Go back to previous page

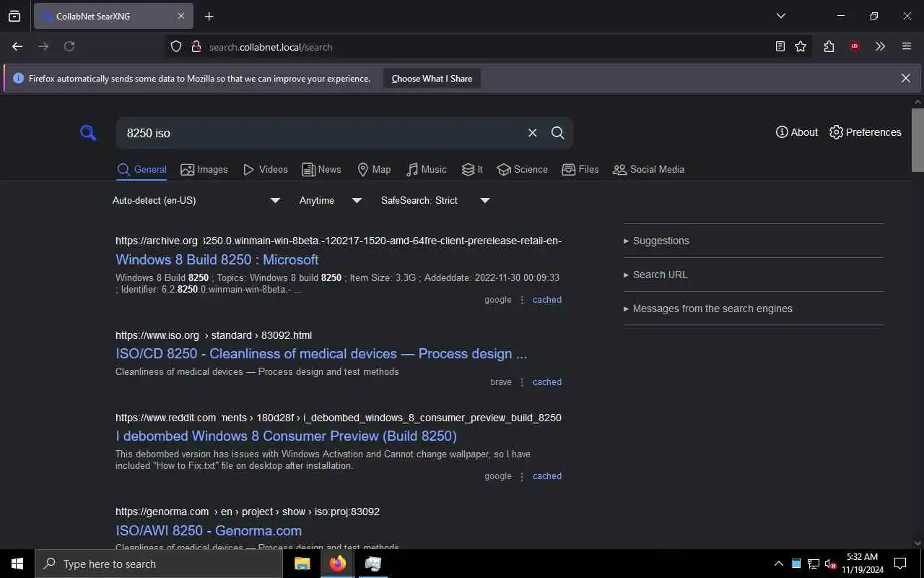(17, 46)
